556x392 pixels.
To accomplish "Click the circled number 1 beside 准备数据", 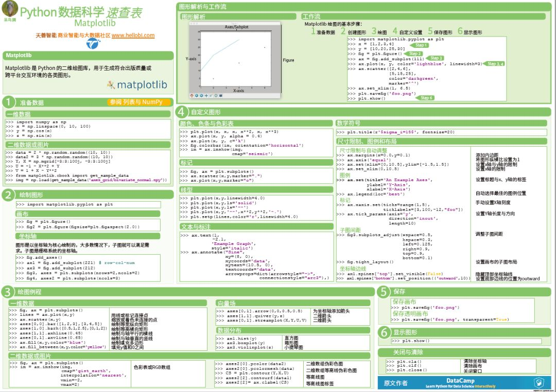I will point(9,102).
